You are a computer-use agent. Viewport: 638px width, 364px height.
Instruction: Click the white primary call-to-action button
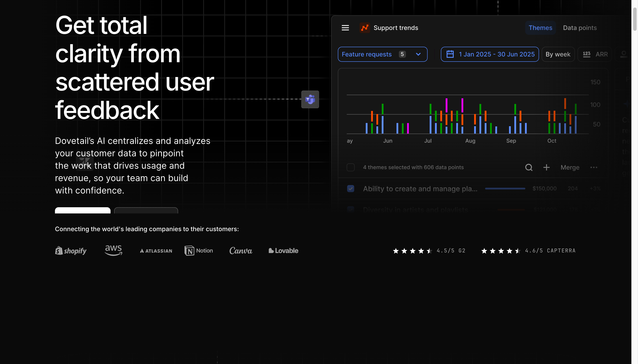tap(83, 210)
